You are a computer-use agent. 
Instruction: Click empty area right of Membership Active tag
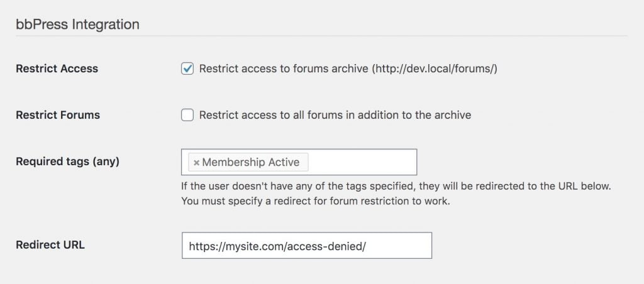coord(362,162)
